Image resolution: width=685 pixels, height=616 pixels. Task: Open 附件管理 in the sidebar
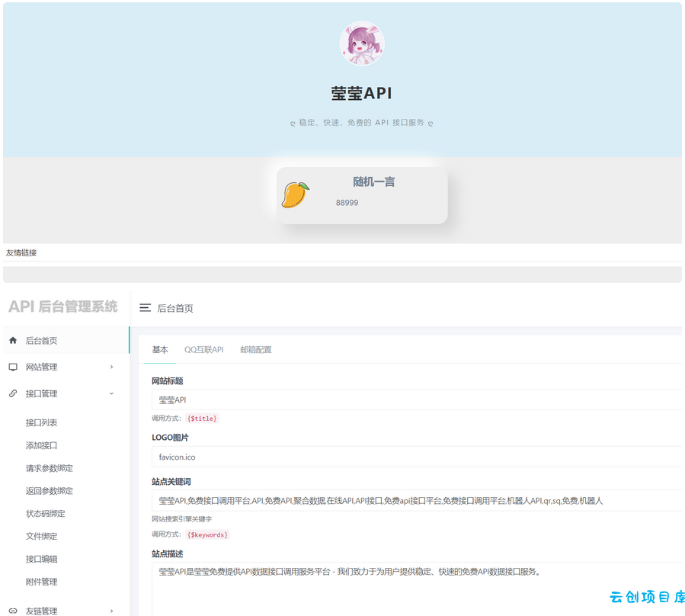click(x=41, y=582)
